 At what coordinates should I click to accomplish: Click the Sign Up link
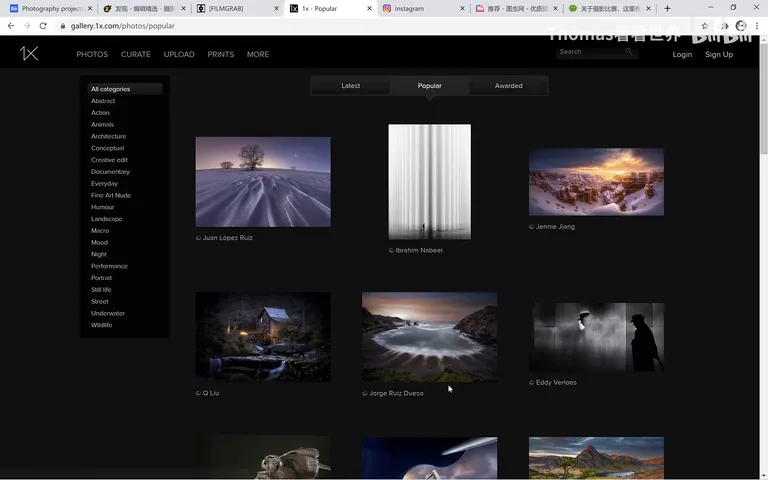click(x=719, y=54)
